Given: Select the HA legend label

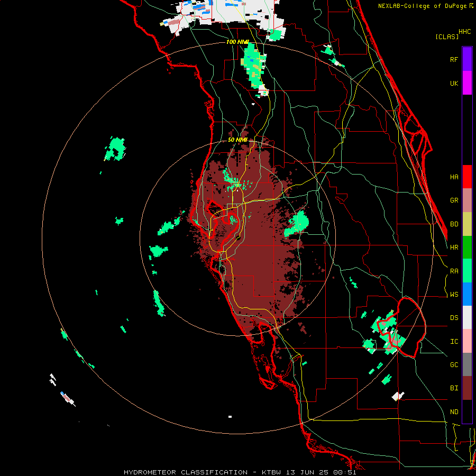Looking at the screenshot, I should [x=454, y=177].
